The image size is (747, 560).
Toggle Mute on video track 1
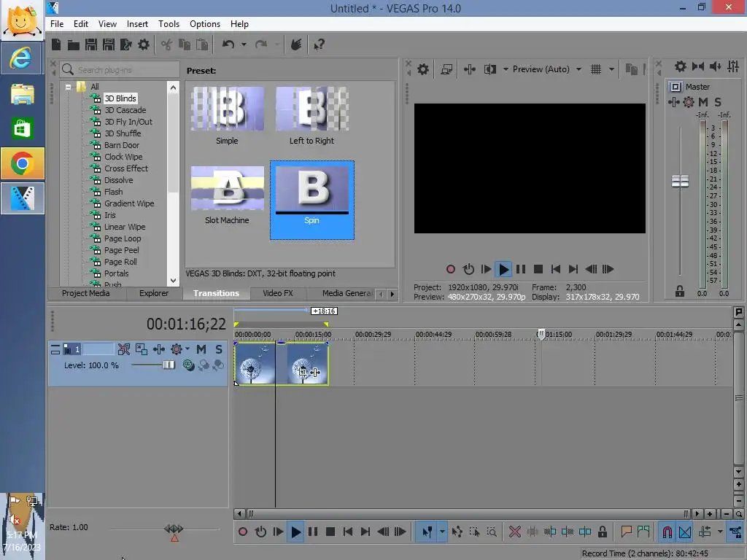point(201,349)
